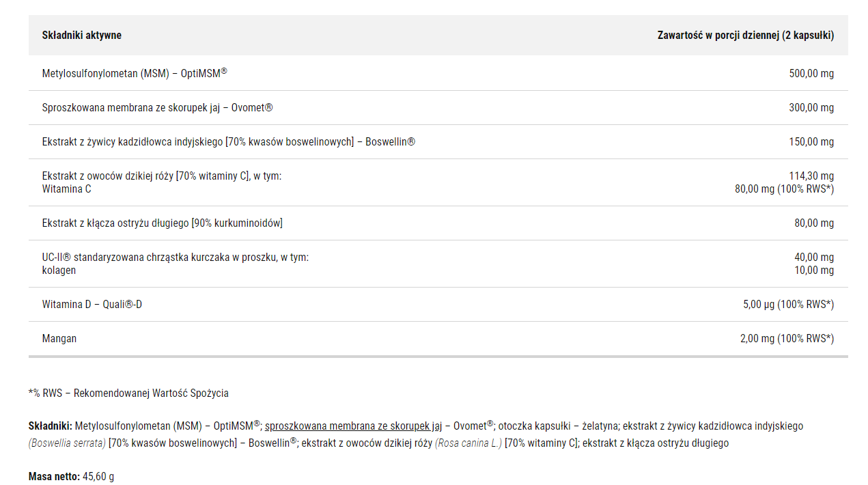Click the 'Składniki aktywne' column header
The image size is (868, 485).
(x=82, y=36)
